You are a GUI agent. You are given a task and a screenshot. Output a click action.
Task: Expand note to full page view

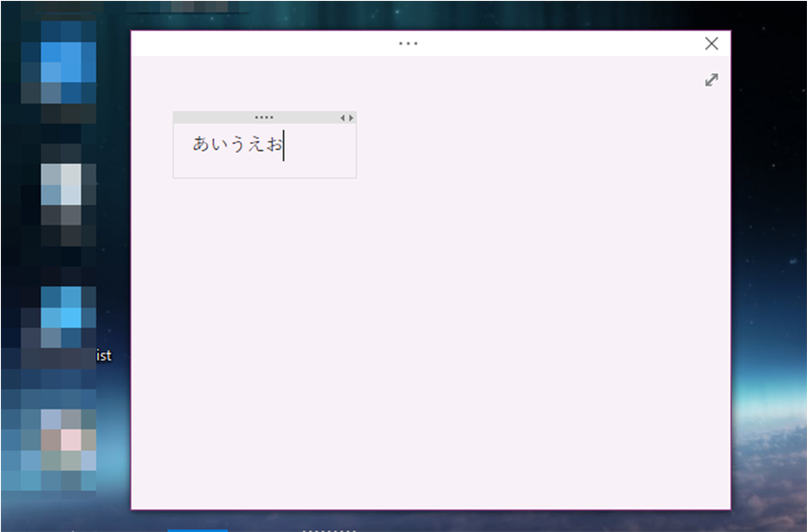coord(712,80)
